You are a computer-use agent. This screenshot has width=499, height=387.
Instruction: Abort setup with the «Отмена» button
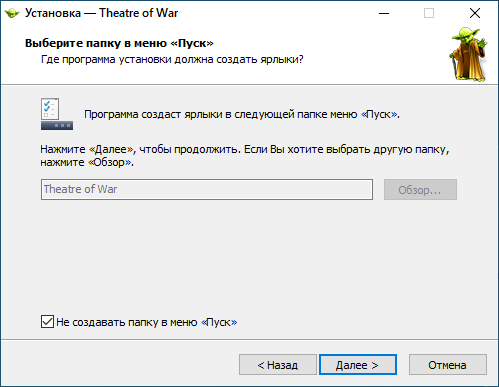tap(448, 365)
